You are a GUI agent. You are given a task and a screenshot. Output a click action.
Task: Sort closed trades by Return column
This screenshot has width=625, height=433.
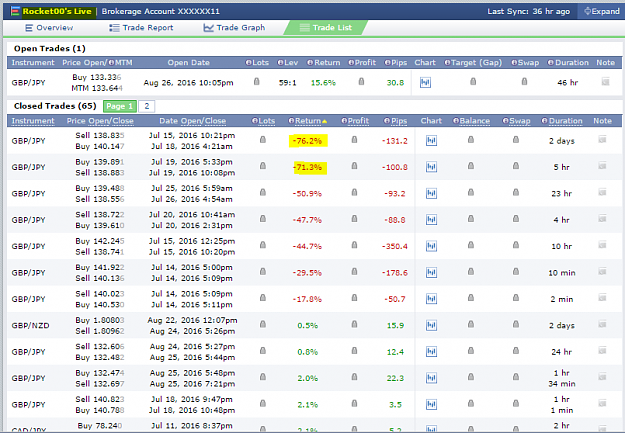pos(308,121)
